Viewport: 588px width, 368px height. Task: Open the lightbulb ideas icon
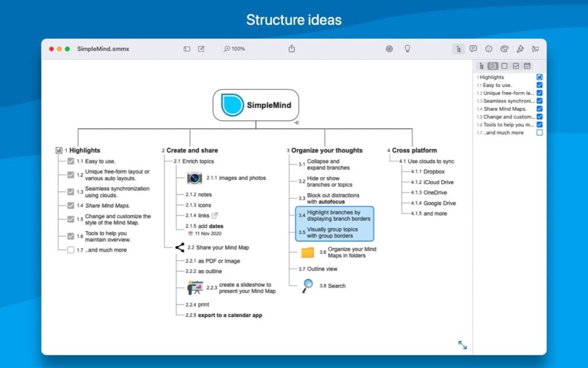tap(408, 49)
